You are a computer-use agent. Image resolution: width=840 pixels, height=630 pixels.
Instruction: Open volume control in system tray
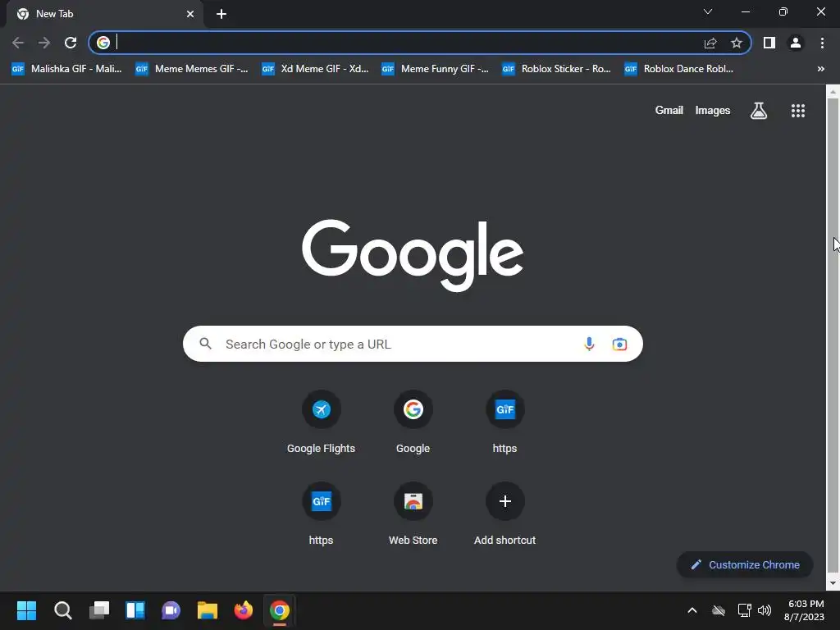(x=765, y=610)
